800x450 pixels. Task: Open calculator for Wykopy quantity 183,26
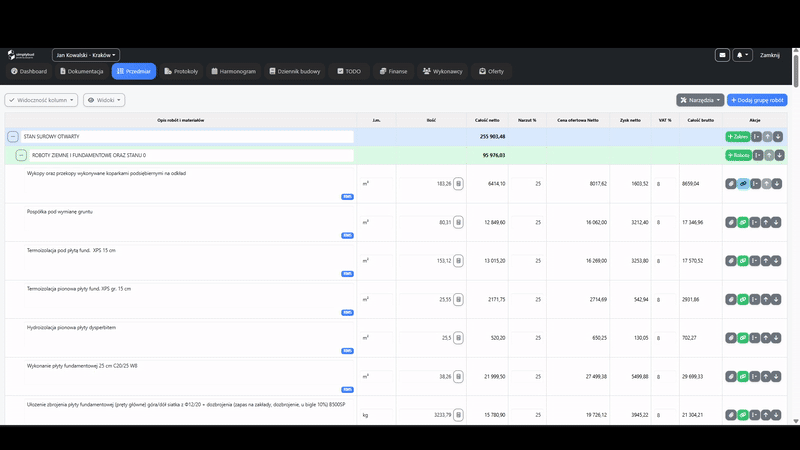(x=458, y=184)
